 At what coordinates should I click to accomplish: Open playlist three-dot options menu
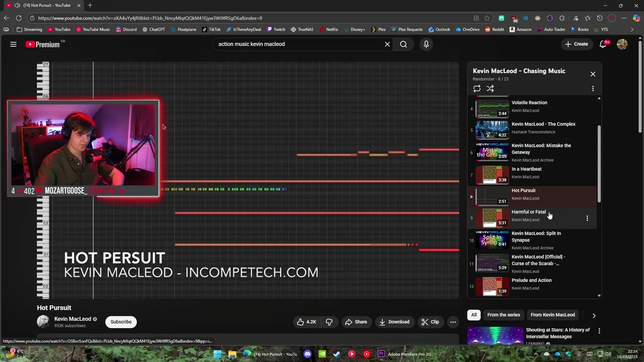tap(593, 88)
